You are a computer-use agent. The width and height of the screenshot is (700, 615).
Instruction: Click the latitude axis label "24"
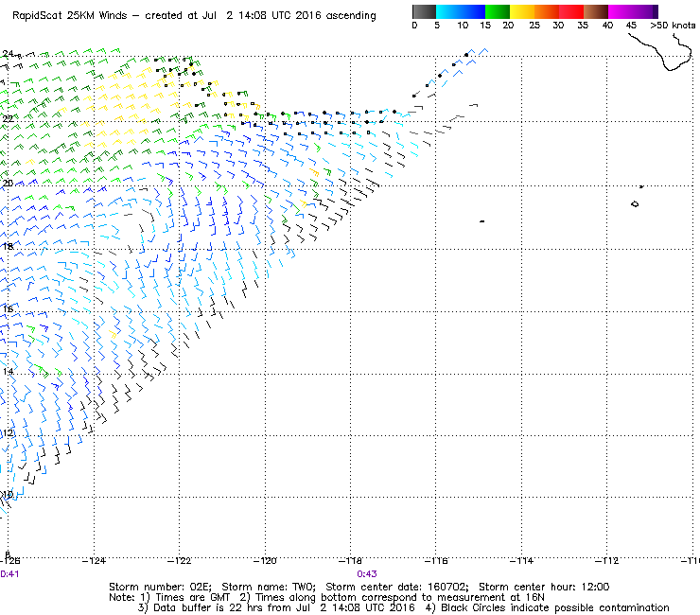point(8,54)
